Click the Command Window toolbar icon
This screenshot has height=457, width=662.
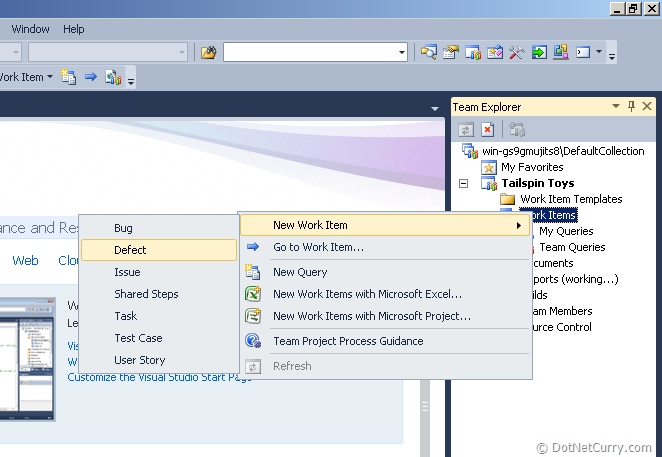tap(583, 52)
